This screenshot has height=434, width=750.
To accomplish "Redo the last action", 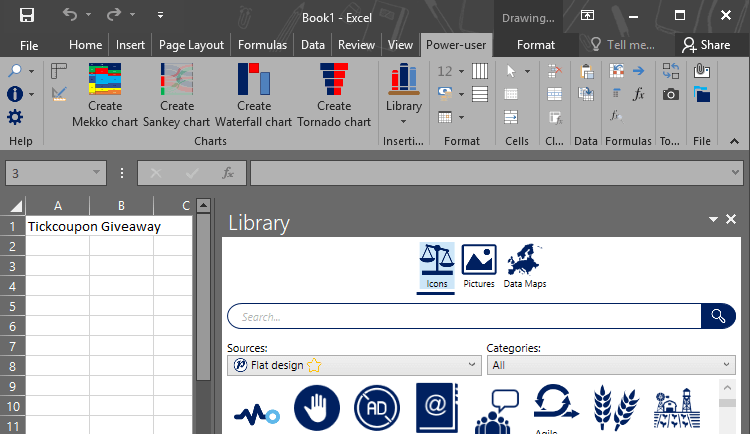I will pos(114,15).
